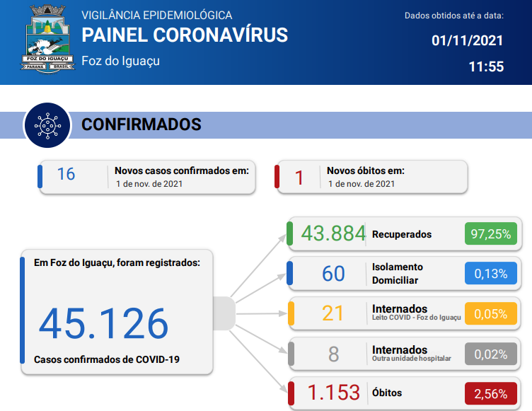Click the 'Dados obtidos até a data:' label
The width and height of the screenshot is (532, 411).
click(x=454, y=16)
